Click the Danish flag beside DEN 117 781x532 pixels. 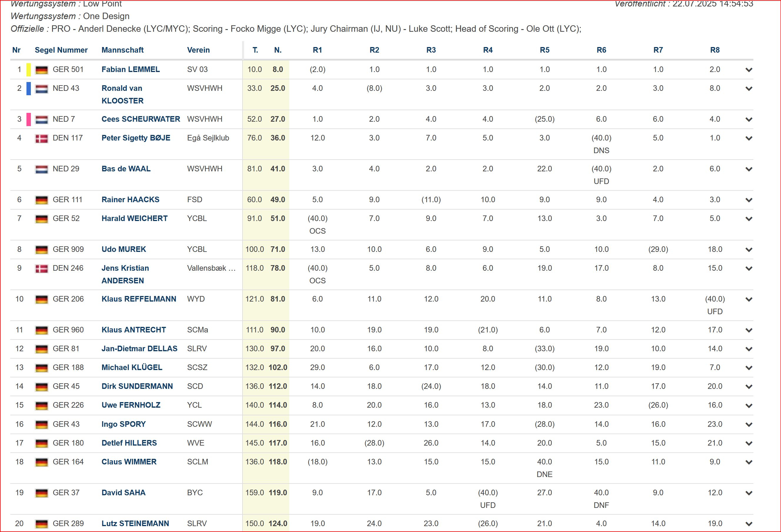tap(41, 138)
